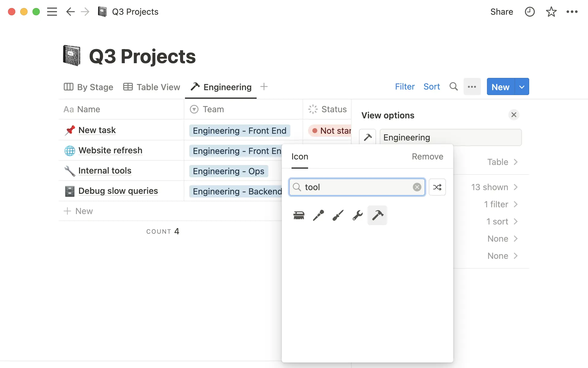Click the random icon shuffle button
This screenshot has height=368, width=588.
coord(437,187)
